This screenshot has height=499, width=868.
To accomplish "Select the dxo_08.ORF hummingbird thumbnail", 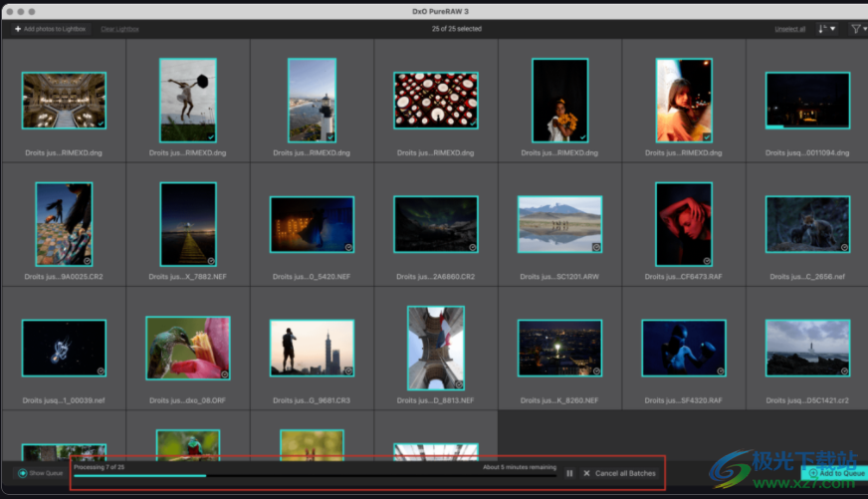I will click(188, 348).
